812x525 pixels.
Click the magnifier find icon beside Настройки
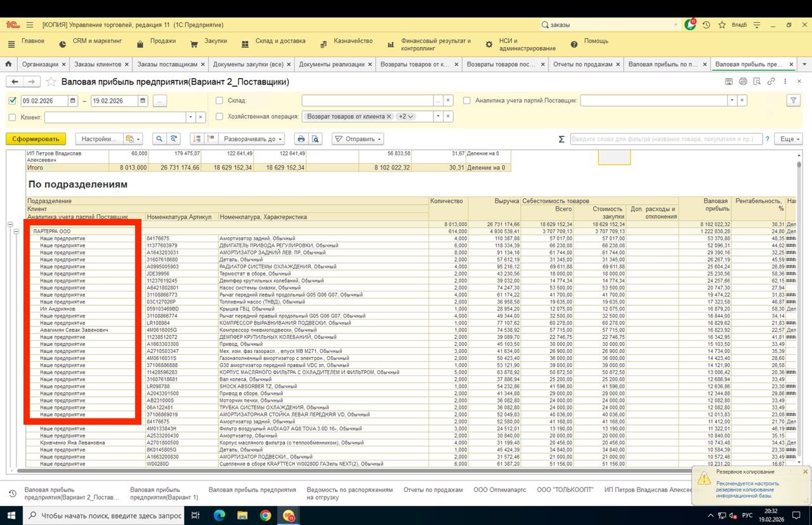159,139
